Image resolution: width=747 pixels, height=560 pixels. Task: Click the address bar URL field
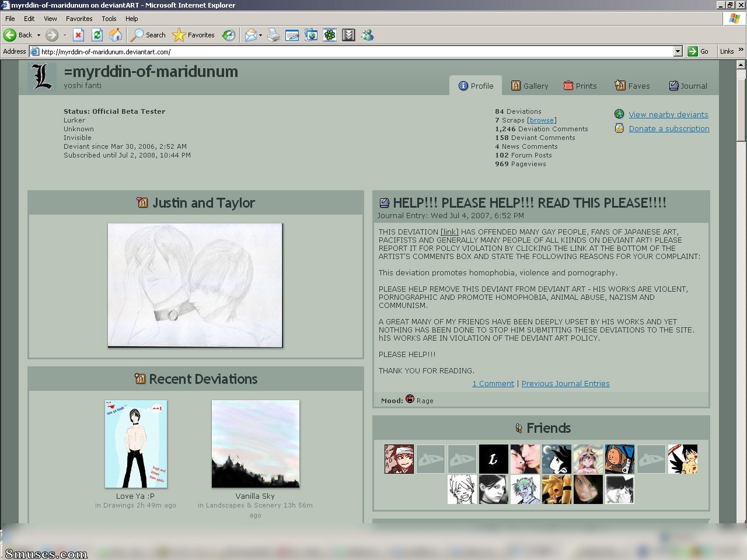[x=356, y=51]
